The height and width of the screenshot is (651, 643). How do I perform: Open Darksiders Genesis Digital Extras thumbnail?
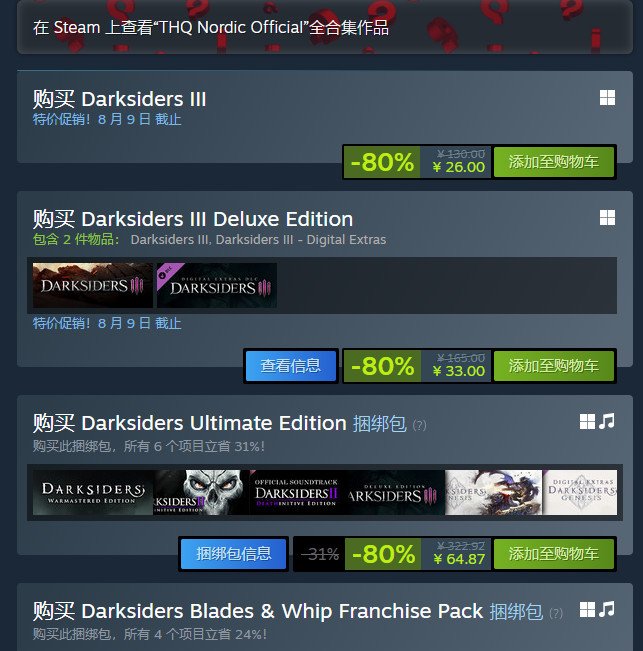click(580, 492)
